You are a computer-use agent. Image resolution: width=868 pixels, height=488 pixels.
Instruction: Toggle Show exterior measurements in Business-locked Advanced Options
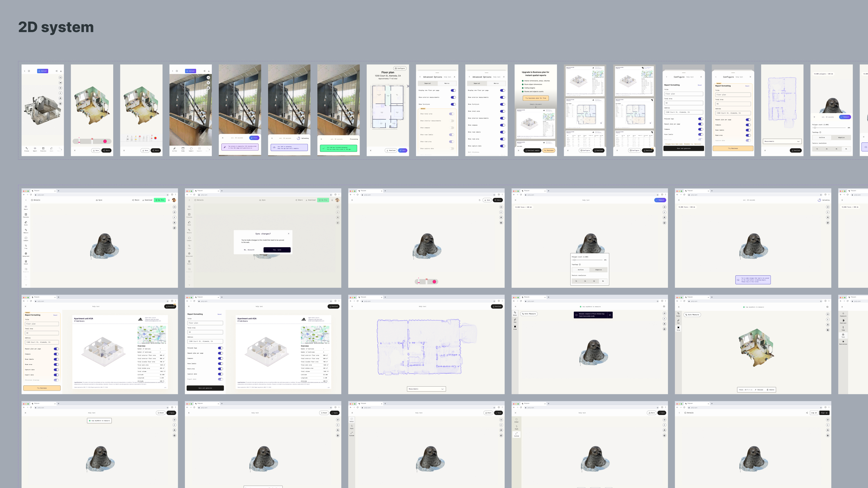tap(453, 97)
